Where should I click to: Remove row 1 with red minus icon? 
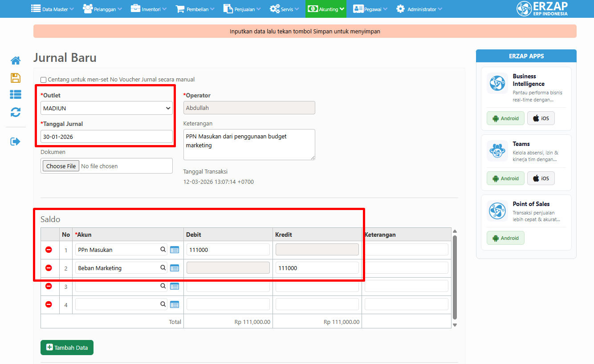[49, 250]
